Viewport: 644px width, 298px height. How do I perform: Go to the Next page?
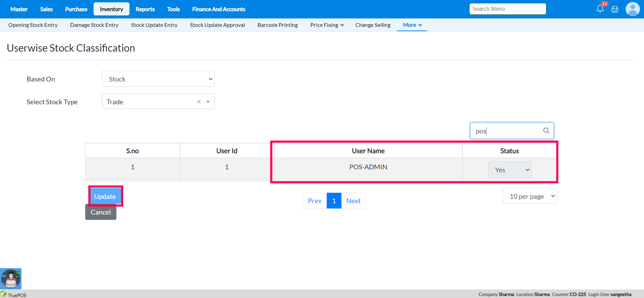(354, 201)
